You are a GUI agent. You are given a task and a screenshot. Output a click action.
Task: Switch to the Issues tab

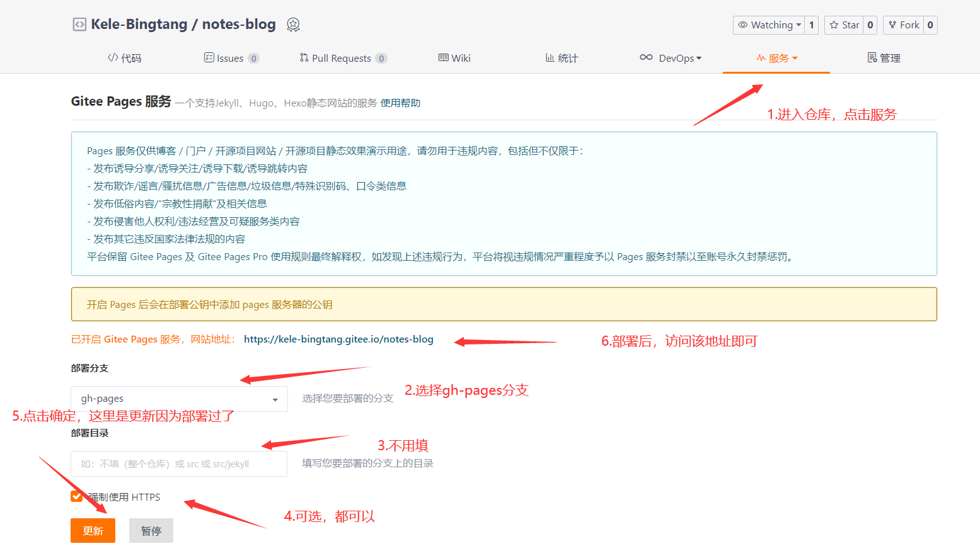(x=231, y=58)
